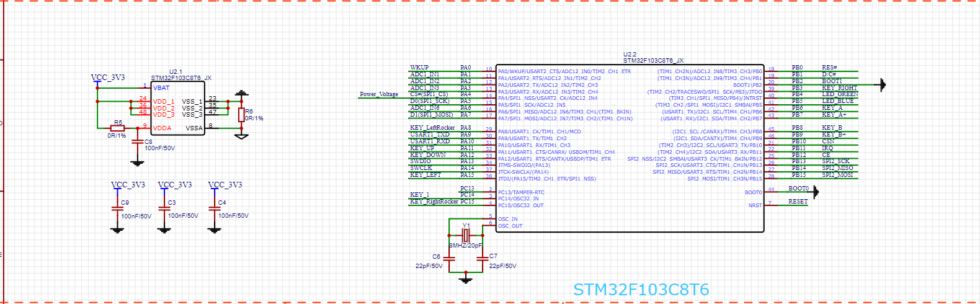Image resolution: width=980 pixels, height=304 pixels.
Task: Select the U2.1 designator label
Action: (176, 72)
